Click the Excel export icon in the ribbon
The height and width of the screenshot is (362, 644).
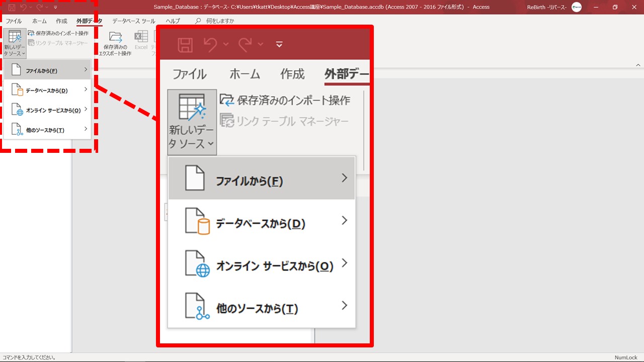pyautogui.click(x=141, y=37)
